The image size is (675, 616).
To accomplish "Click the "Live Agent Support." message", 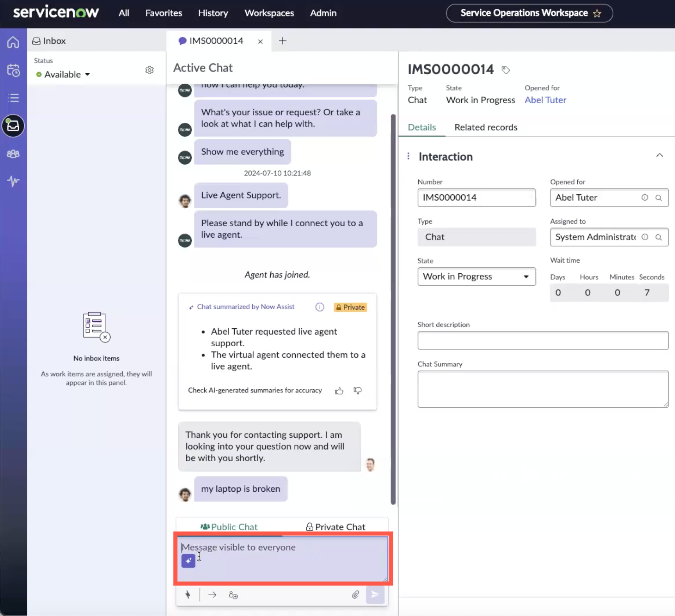I will [241, 195].
